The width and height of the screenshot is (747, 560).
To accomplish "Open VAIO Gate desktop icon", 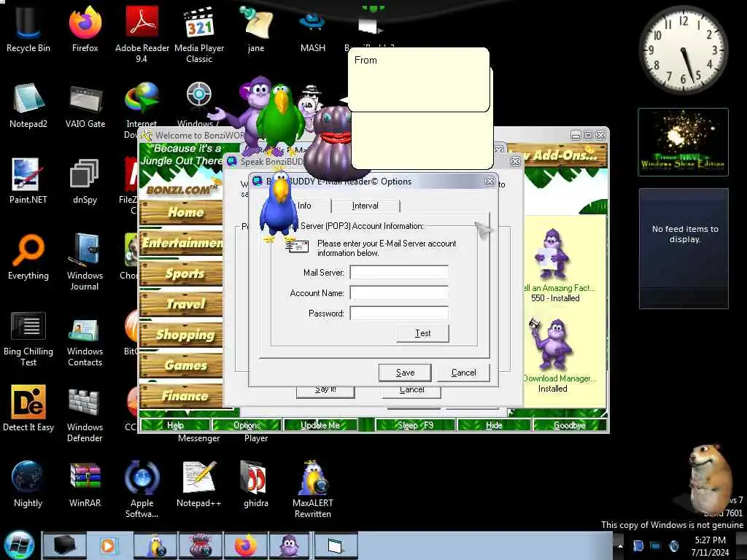I will pos(85,105).
